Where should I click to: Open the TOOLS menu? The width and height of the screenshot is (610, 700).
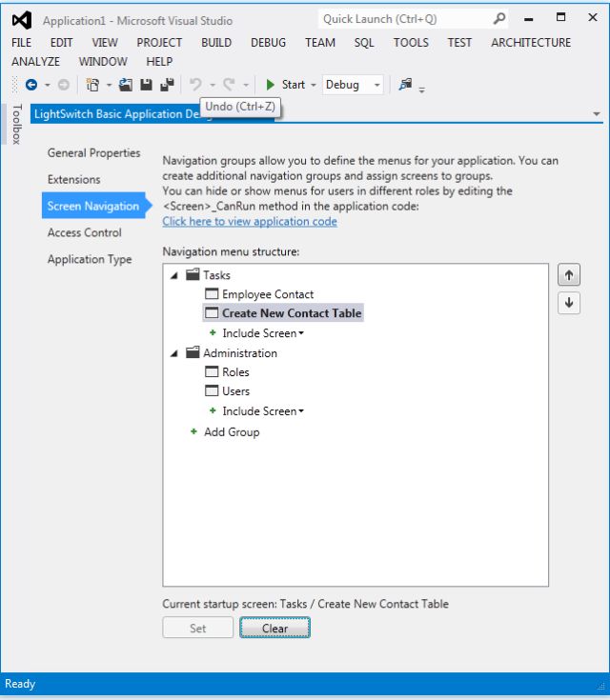click(x=411, y=43)
